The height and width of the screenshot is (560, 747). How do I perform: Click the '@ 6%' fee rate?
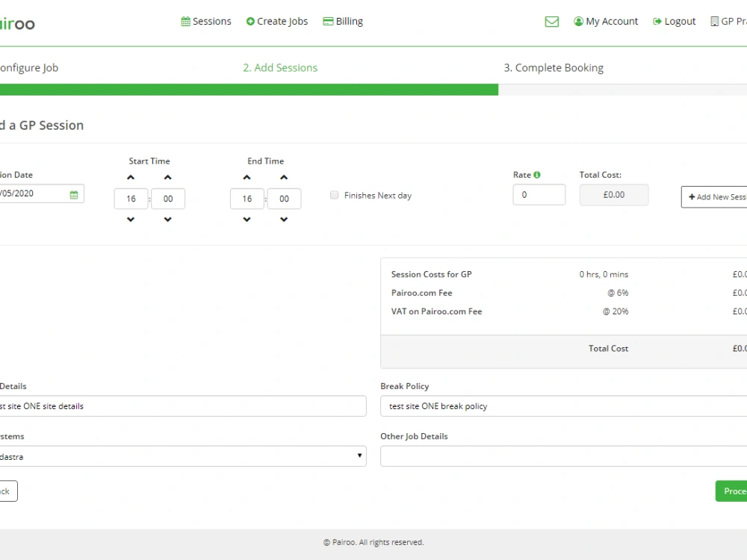click(x=618, y=293)
